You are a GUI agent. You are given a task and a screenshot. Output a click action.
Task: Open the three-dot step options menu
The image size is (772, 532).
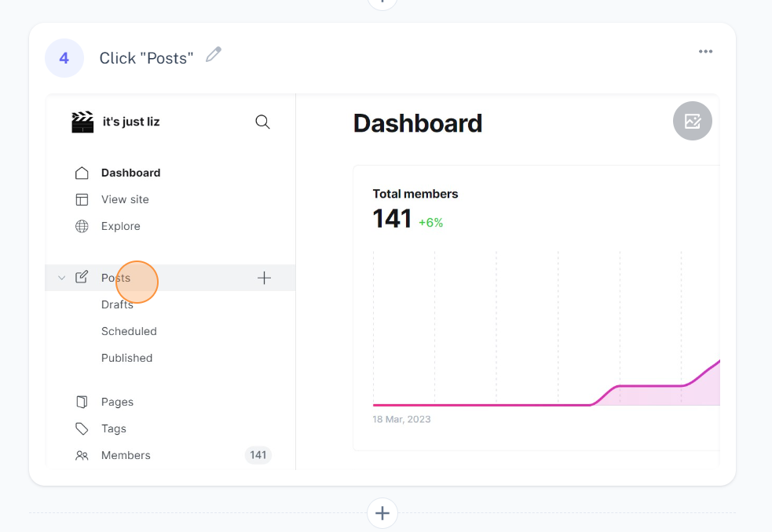[x=705, y=51]
